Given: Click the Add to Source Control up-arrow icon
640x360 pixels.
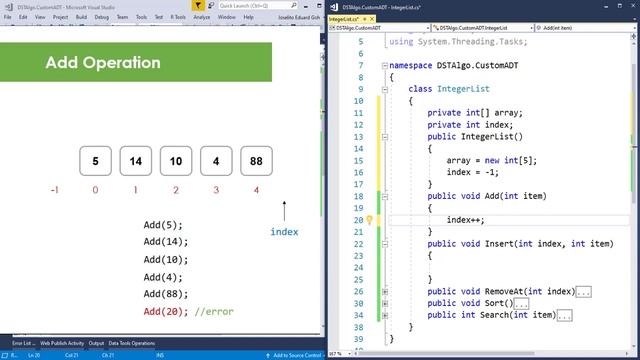Looking at the screenshot, I should pyautogui.click(x=268, y=356).
